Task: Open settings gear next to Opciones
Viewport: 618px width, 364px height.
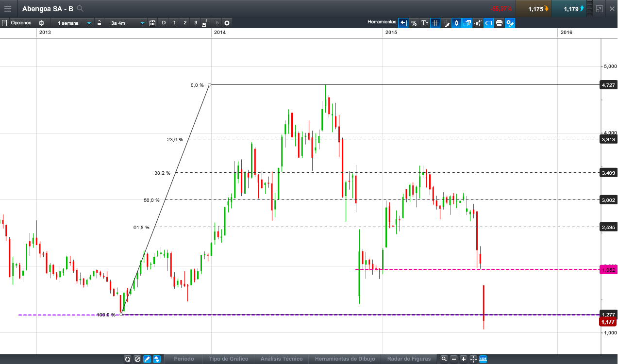Action: [41, 23]
